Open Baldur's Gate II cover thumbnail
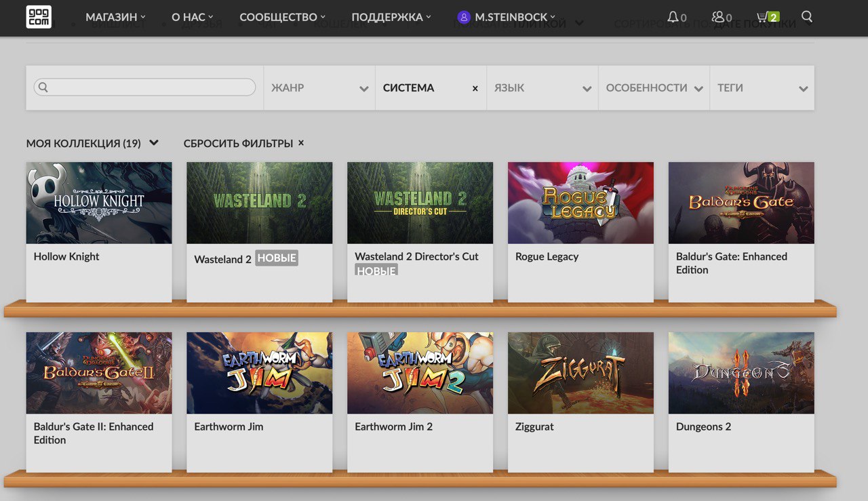Viewport: 868px width, 501px height. click(x=99, y=373)
